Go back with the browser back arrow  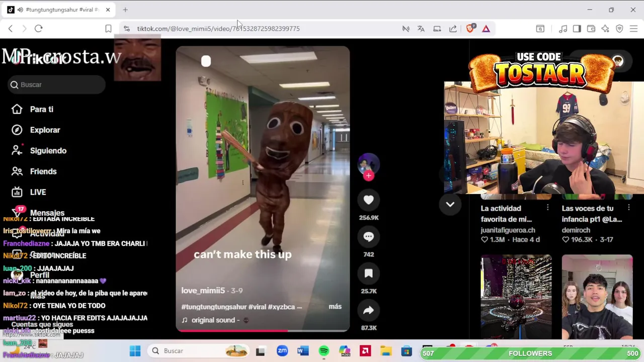[x=11, y=29]
